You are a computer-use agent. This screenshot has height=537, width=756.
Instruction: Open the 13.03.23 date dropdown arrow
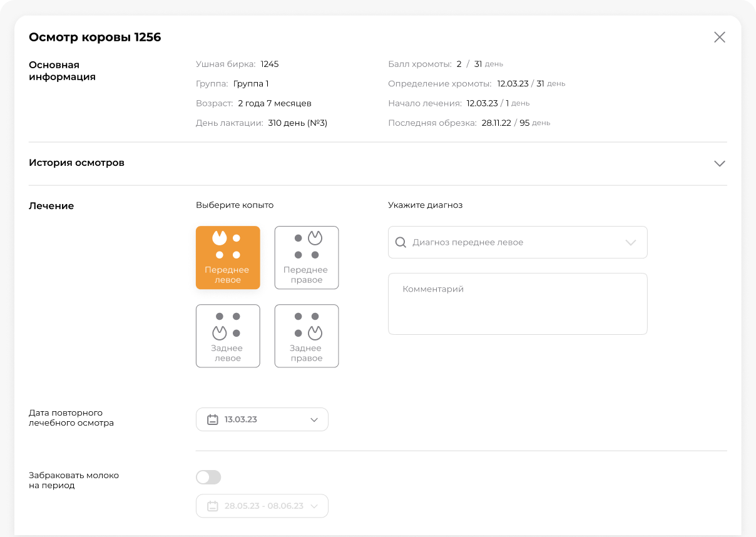[x=314, y=419]
